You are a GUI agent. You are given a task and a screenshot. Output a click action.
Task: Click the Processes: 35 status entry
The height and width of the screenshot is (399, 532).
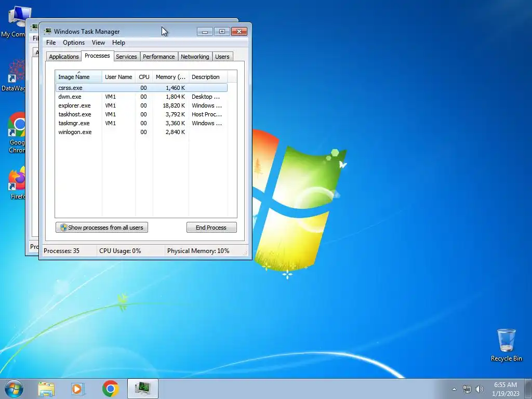[x=61, y=251]
